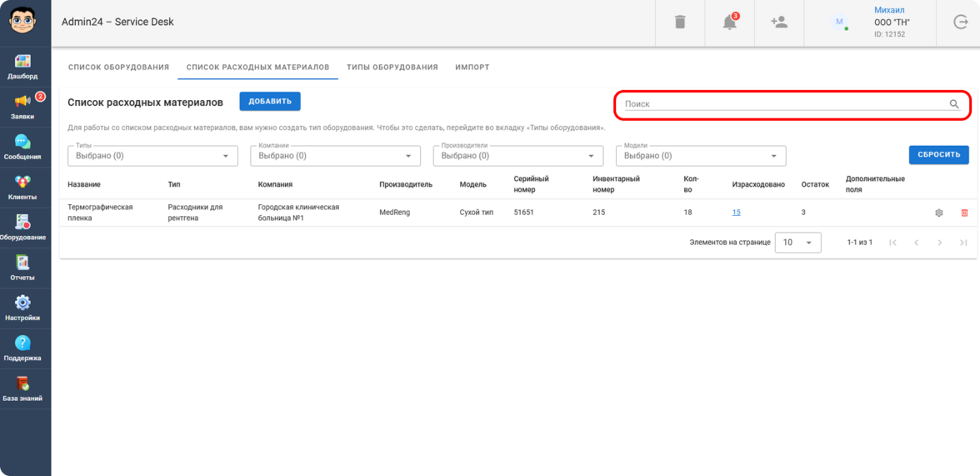Delete the Термографическая пленка row
Image resolution: width=980 pixels, height=476 pixels.
964,213
